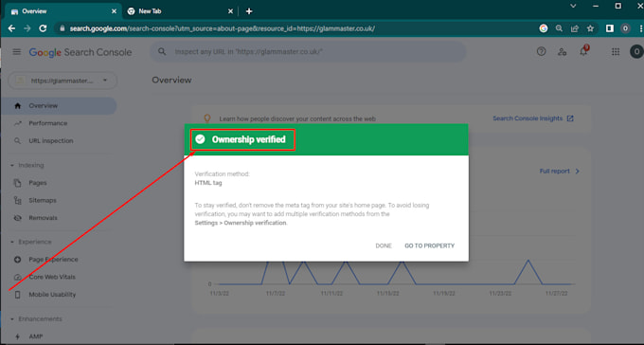Click the search magnifier icon in inspect bar
Screen dimensions: 644x345
tap(162, 52)
